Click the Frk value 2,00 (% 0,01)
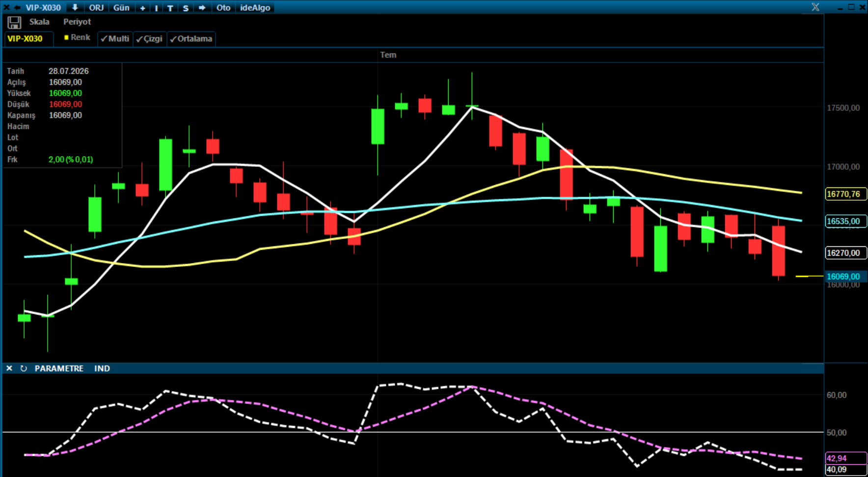Image resolution: width=868 pixels, height=477 pixels. [x=71, y=159]
